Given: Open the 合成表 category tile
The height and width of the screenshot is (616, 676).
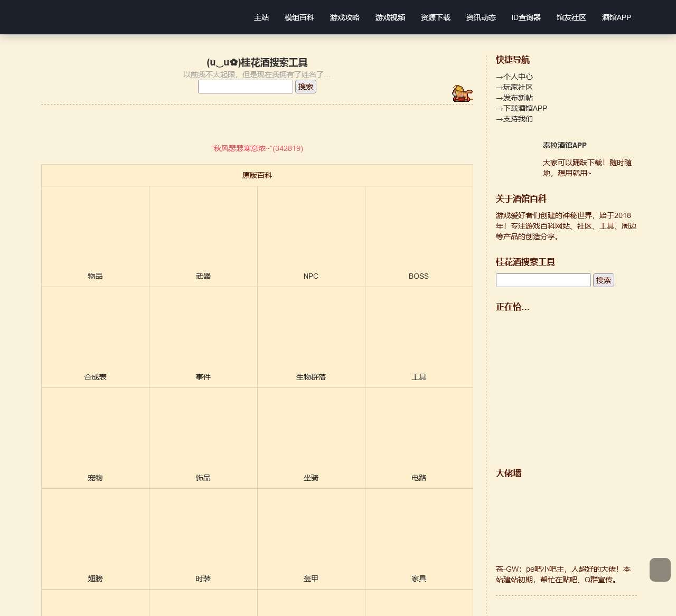Looking at the screenshot, I should coord(95,337).
